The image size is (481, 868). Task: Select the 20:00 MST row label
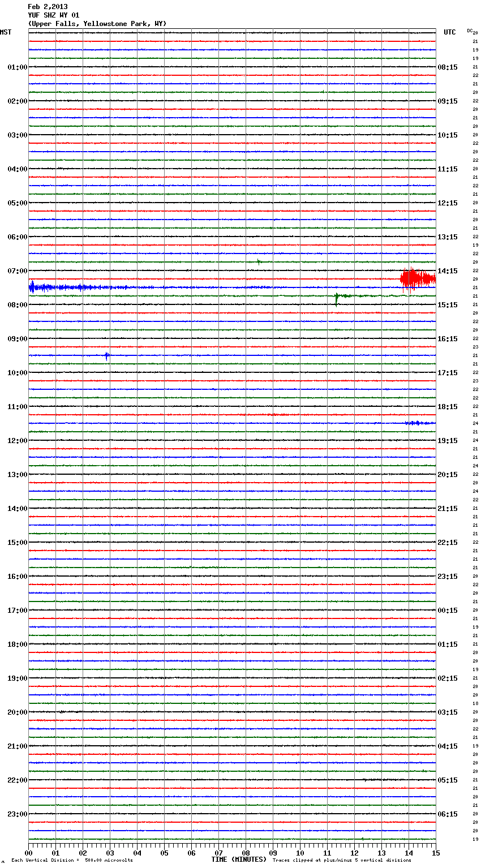point(18,712)
